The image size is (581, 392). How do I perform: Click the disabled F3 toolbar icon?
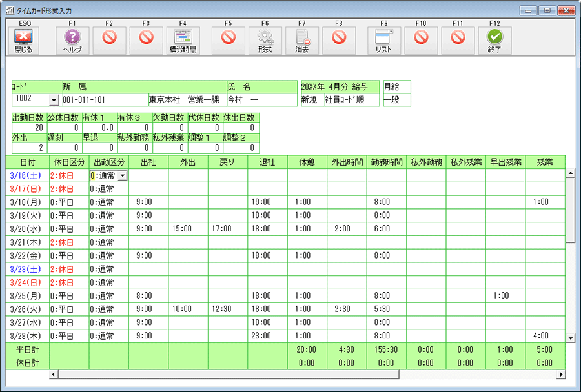(147, 41)
